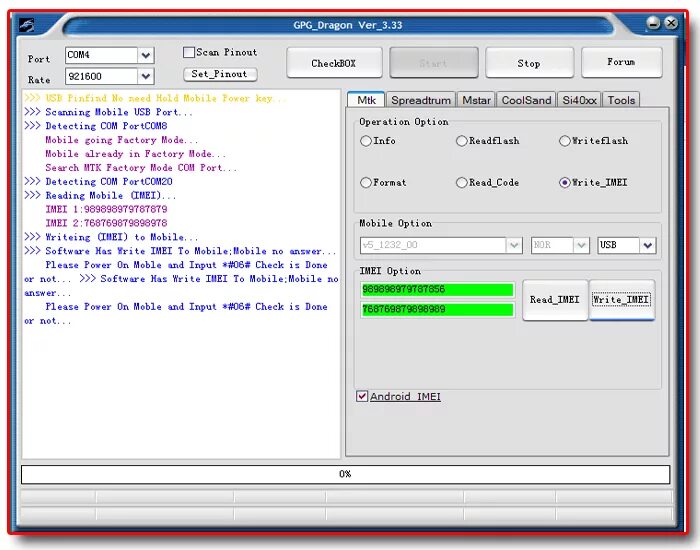Click the Read_IMEI button
This screenshot has height=550, width=700.
click(x=555, y=300)
